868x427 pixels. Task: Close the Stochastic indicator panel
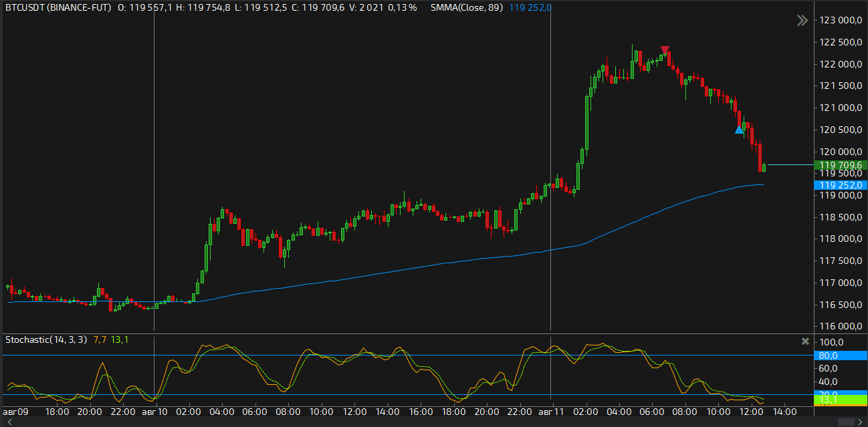click(805, 341)
